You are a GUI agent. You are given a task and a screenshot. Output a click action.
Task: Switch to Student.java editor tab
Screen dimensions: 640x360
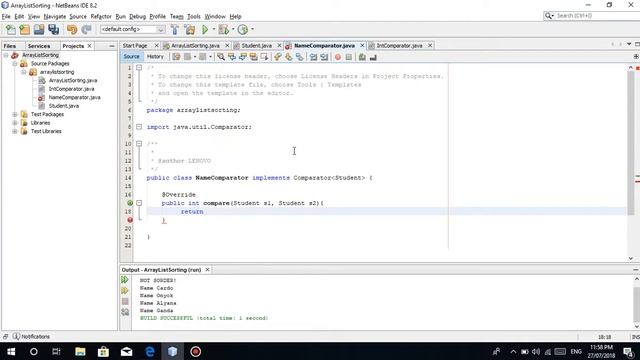pyautogui.click(x=256, y=46)
